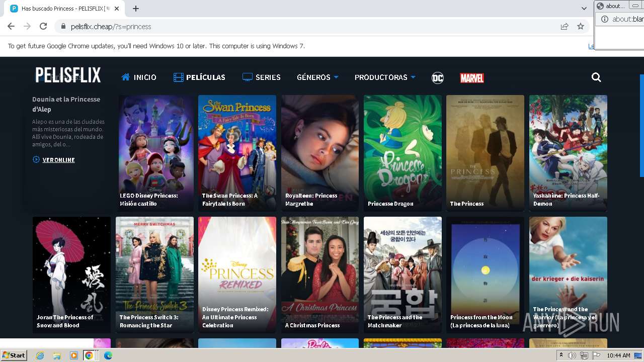Open the Pelisflix site search icon
The height and width of the screenshot is (362, 644).
pos(596,77)
